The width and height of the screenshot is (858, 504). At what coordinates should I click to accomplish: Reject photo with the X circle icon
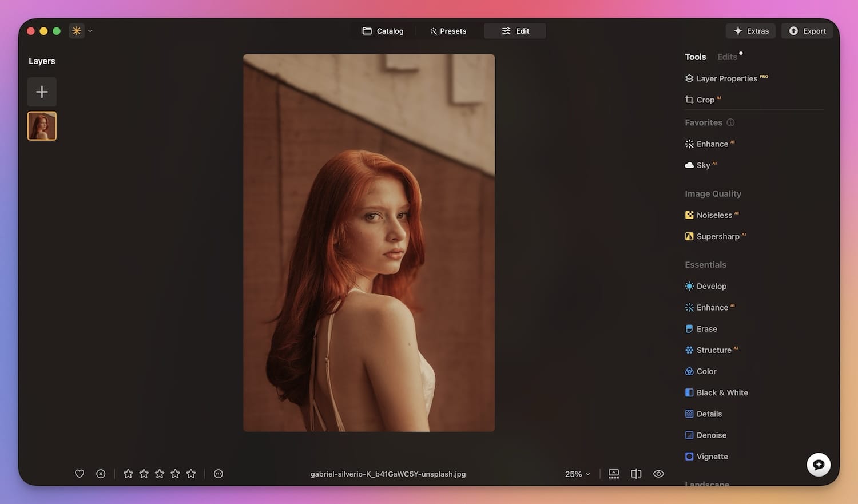(101, 474)
